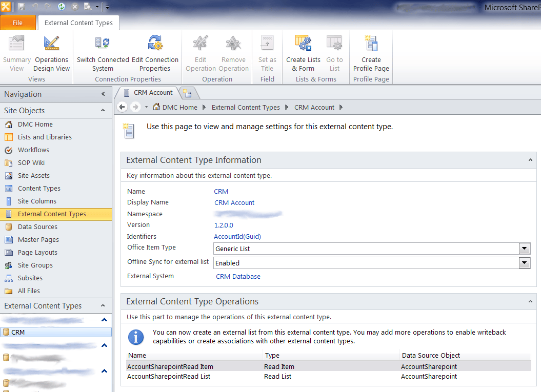Open All Files in Site Objects
Viewport: 541px width, 392px height.
pos(29,291)
